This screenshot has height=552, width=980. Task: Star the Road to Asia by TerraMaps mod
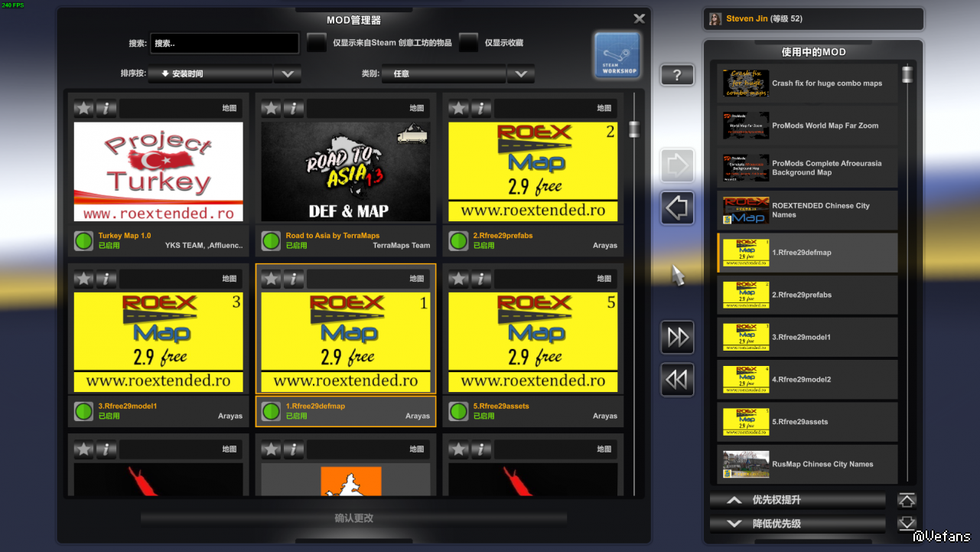[272, 108]
